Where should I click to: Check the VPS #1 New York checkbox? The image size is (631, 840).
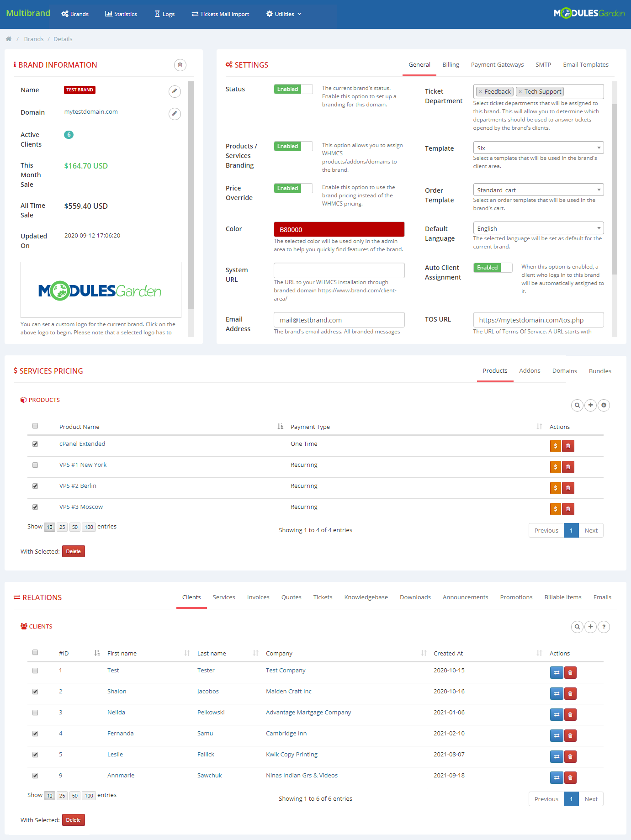pos(35,465)
